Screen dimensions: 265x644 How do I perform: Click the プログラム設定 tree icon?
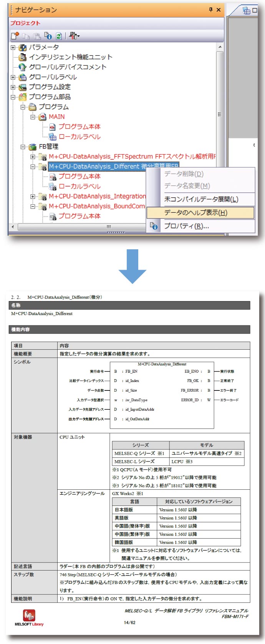click(x=23, y=87)
